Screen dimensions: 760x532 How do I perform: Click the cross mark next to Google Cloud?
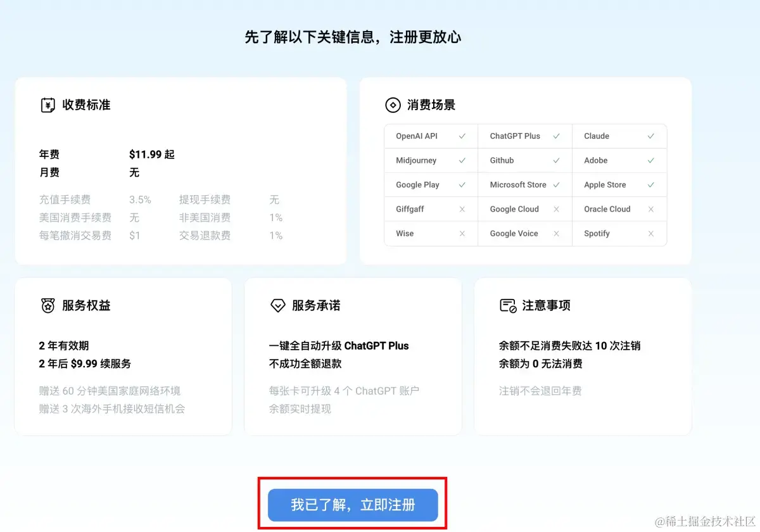coord(556,209)
